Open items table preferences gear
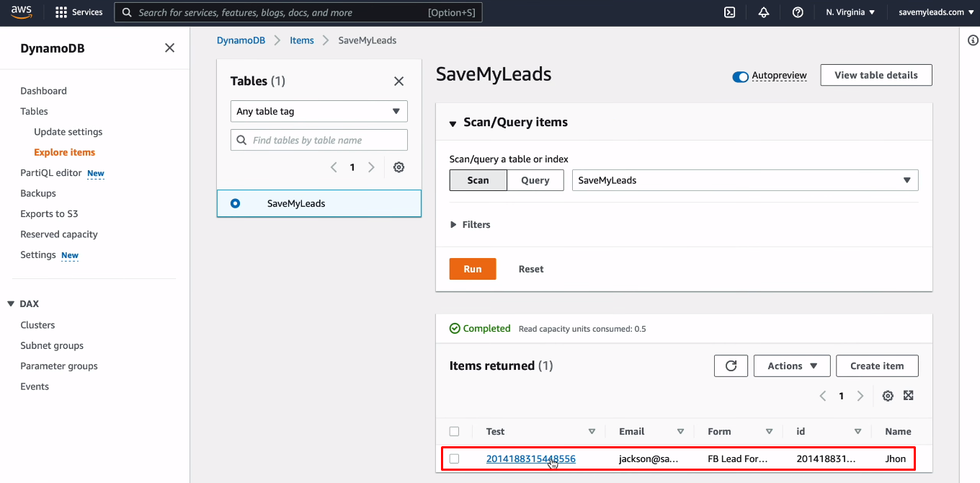 tap(888, 396)
